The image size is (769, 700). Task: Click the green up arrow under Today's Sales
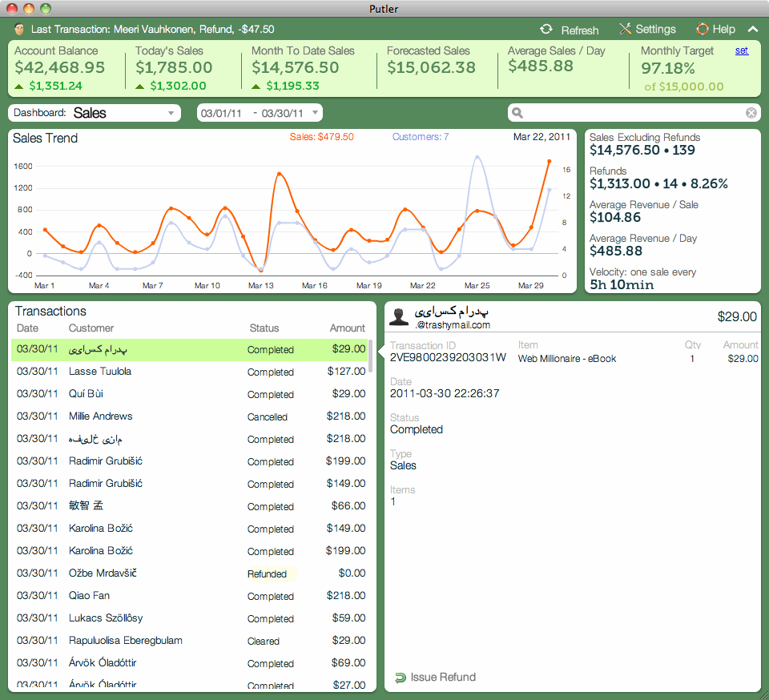pyautogui.click(x=139, y=86)
